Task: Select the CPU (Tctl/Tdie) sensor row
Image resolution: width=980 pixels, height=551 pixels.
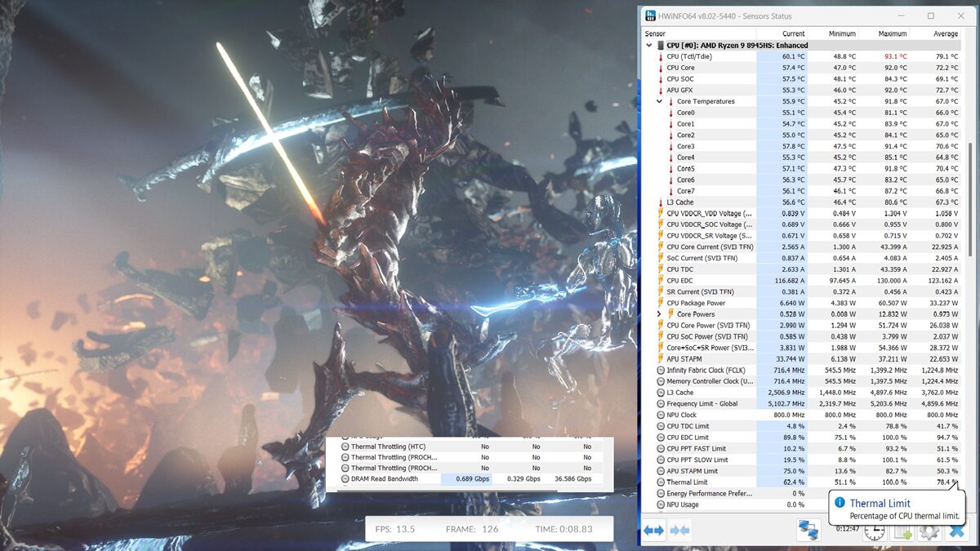Action: tap(689, 57)
